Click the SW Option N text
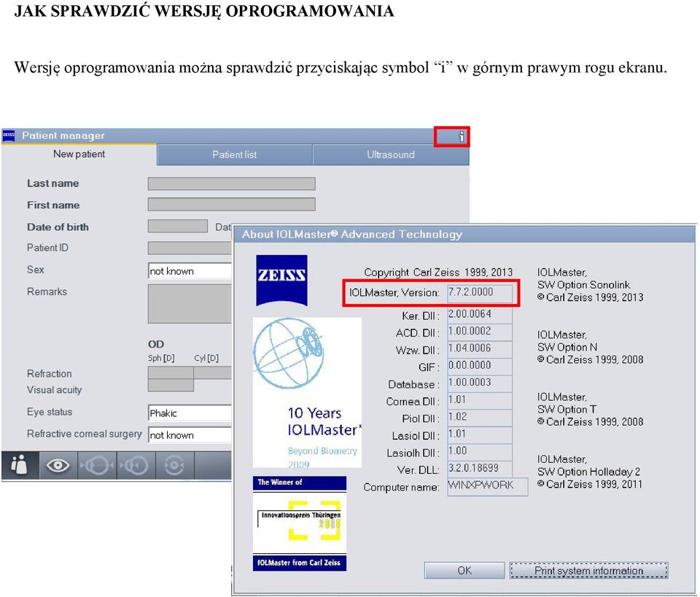700x597 pixels. 567,347
